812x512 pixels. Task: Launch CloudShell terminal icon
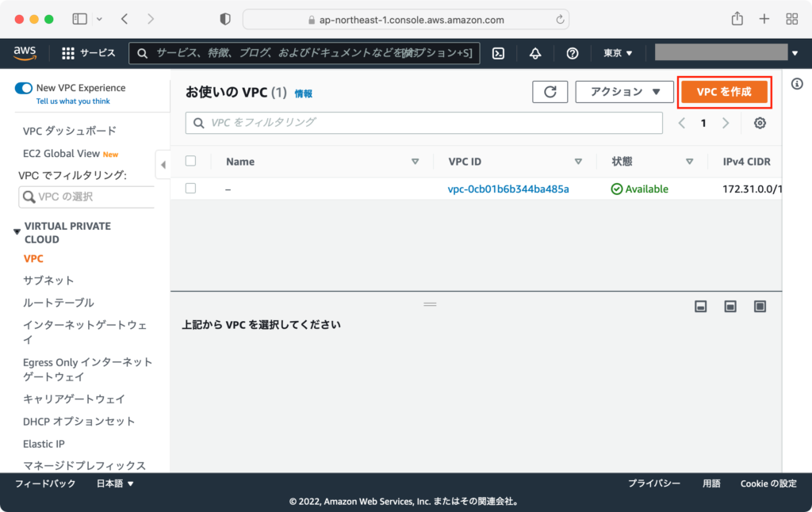(x=498, y=53)
